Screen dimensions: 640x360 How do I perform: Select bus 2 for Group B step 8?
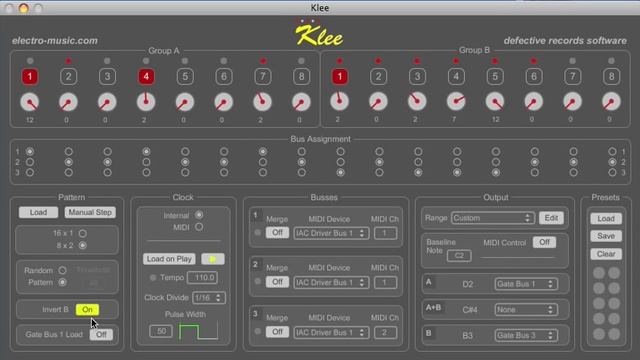click(x=612, y=162)
